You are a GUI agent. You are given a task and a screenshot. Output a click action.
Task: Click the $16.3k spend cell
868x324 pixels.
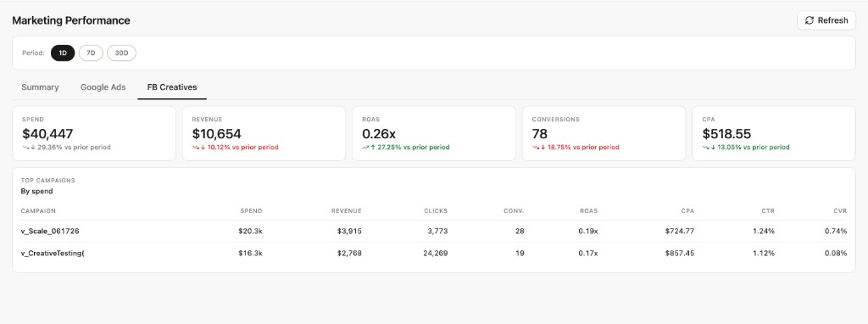pyautogui.click(x=250, y=253)
